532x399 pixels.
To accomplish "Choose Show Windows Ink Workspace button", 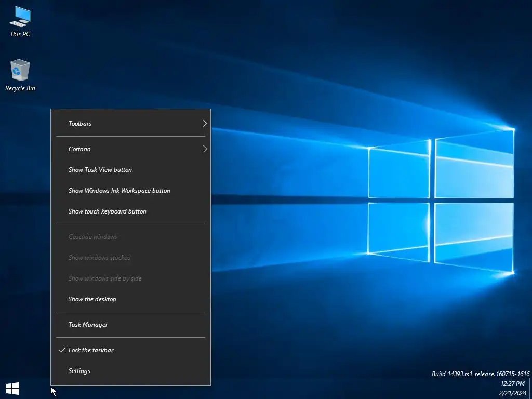I will pyautogui.click(x=130, y=191).
